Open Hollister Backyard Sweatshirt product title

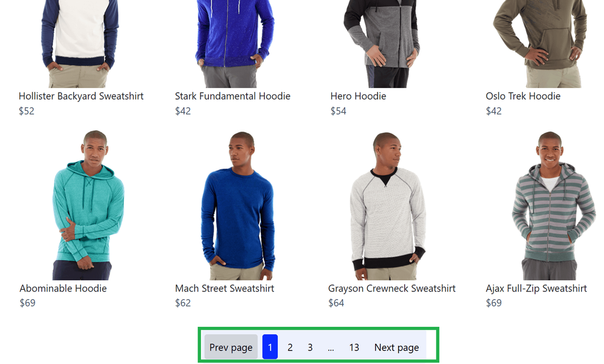point(81,96)
